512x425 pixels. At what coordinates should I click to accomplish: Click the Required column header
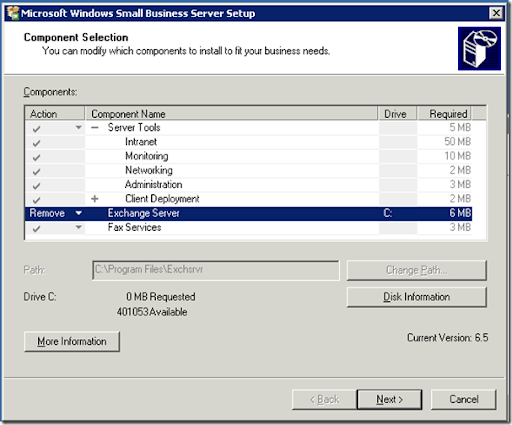[445, 114]
